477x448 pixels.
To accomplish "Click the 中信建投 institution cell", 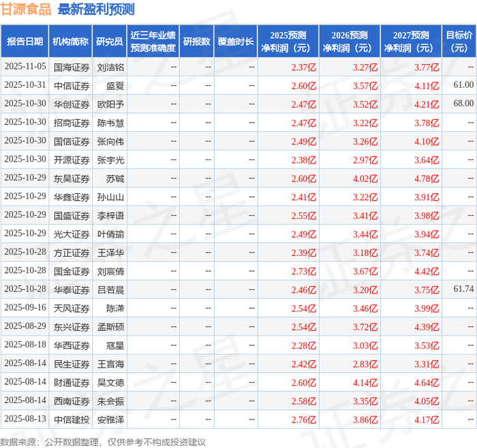I will [x=72, y=419].
